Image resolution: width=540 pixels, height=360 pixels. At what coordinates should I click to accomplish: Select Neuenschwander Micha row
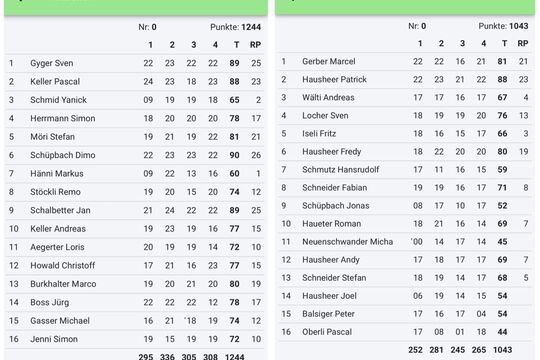405,241
